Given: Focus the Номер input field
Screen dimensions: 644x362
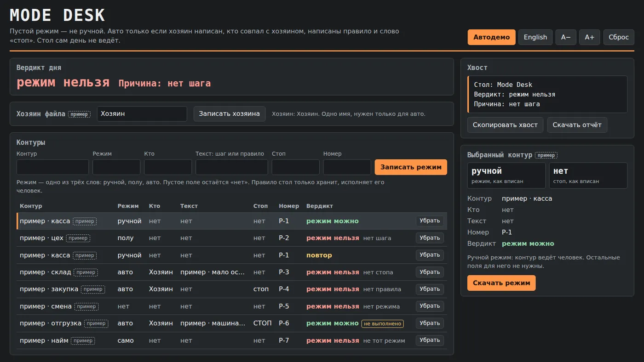Looking at the screenshot, I should (347, 167).
